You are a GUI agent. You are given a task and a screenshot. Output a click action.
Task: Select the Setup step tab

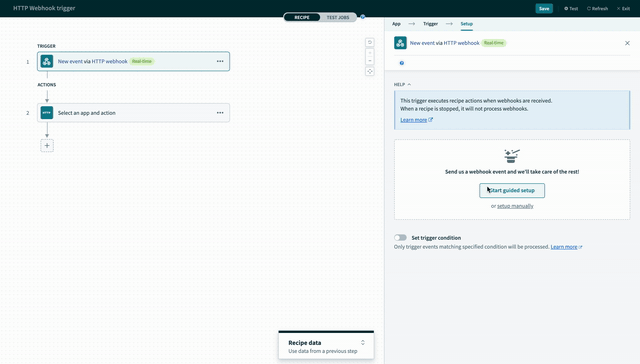(467, 24)
